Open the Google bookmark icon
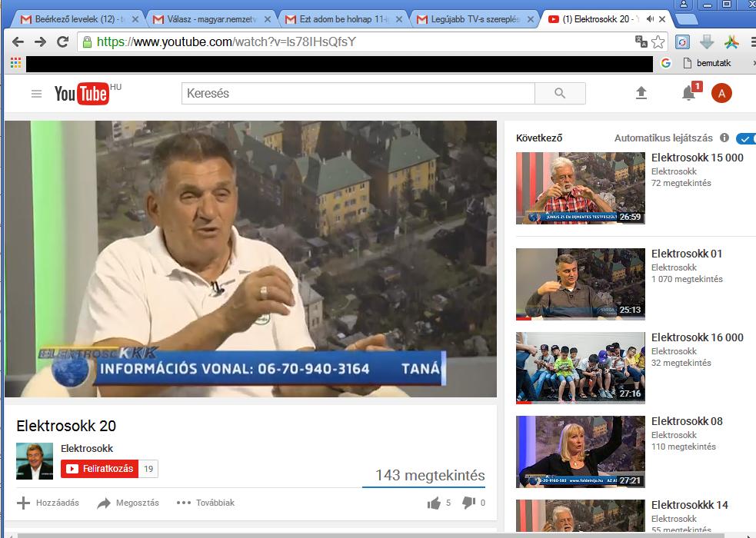Screen dimensions: 756x538 (666, 62)
